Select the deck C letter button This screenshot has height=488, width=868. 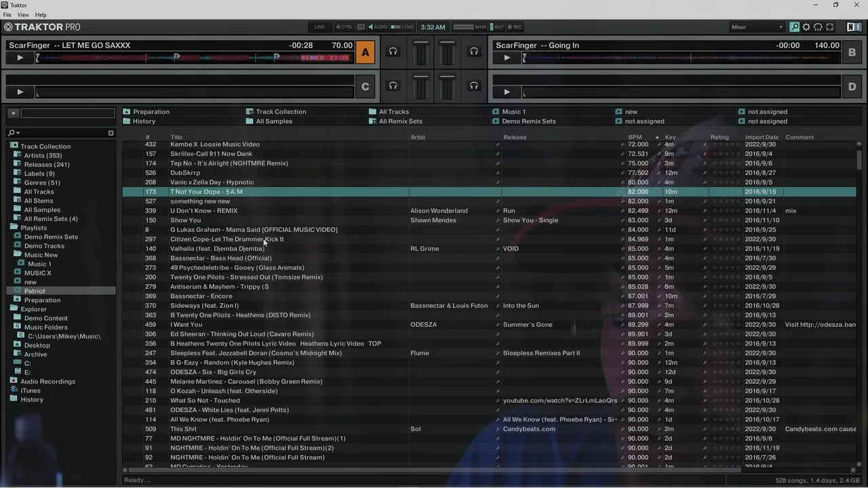coord(366,87)
